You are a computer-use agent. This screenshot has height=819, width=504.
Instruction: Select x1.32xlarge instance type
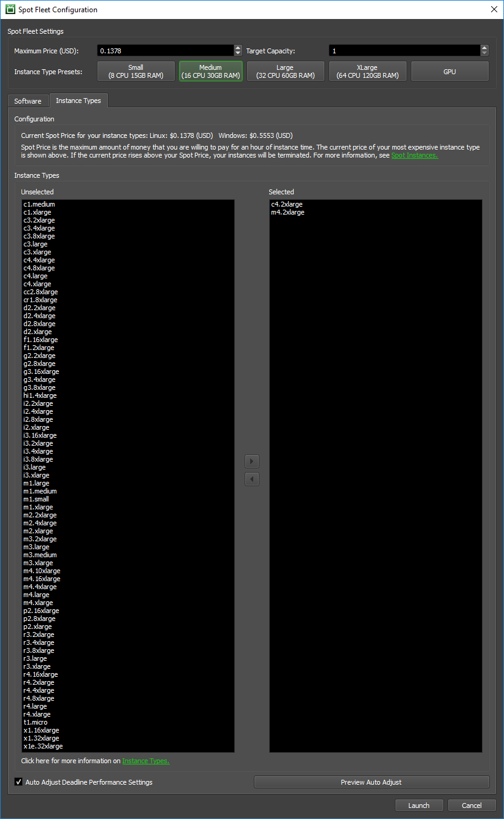click(x=128, y=738)
